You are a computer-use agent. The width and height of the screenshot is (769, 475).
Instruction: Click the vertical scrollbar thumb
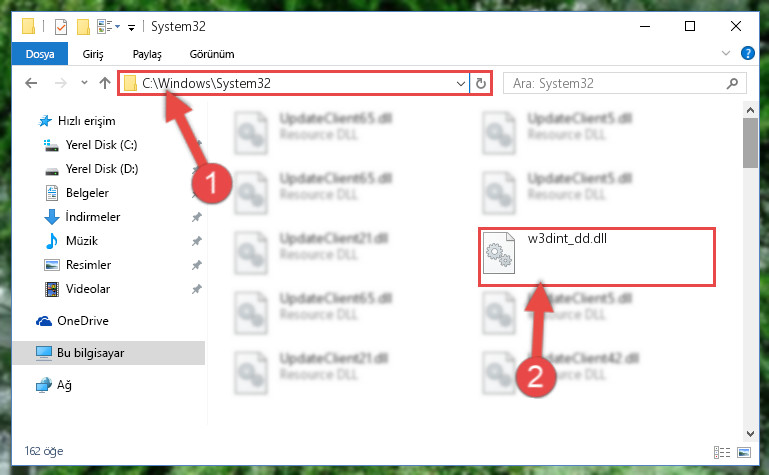pyautogui.click(x=750, y=143)
